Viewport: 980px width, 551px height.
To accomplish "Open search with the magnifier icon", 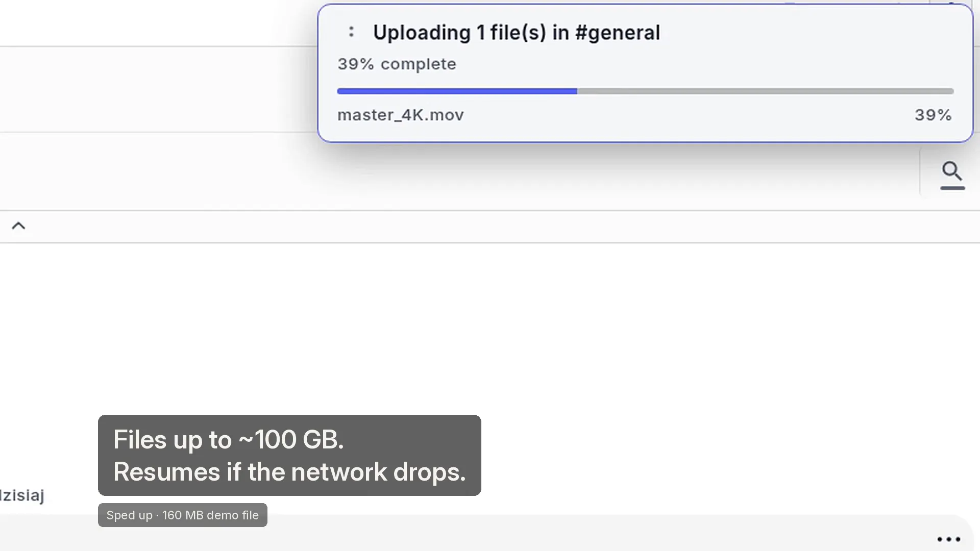I will click(952, 171).
